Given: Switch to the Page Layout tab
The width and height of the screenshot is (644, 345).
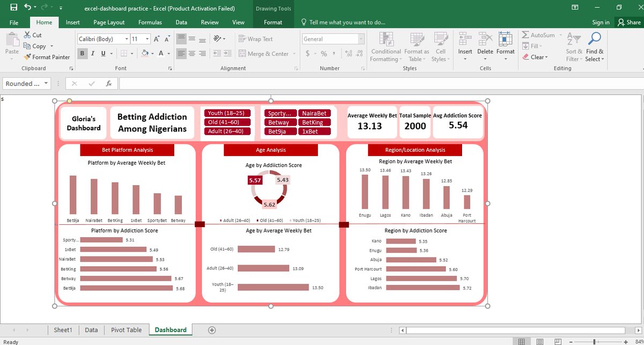Looking at the screenshot, I should tap(109, 23).
